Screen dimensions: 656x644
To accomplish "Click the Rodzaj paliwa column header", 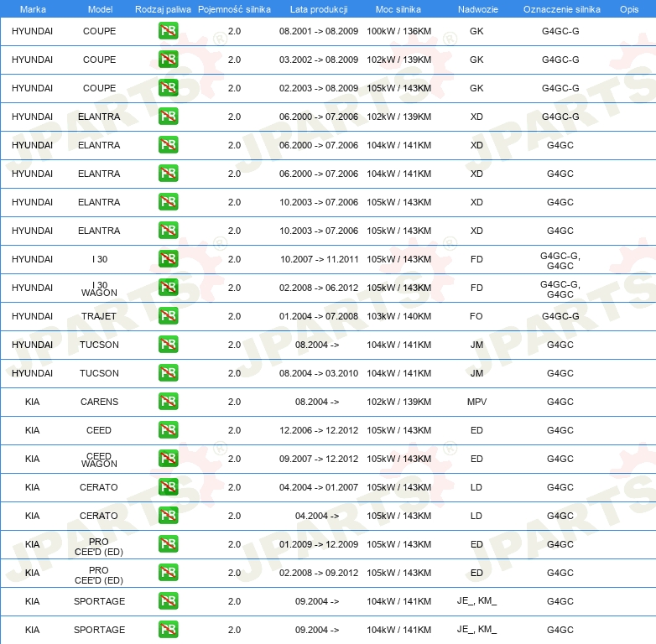I will [x=163, y=9].
